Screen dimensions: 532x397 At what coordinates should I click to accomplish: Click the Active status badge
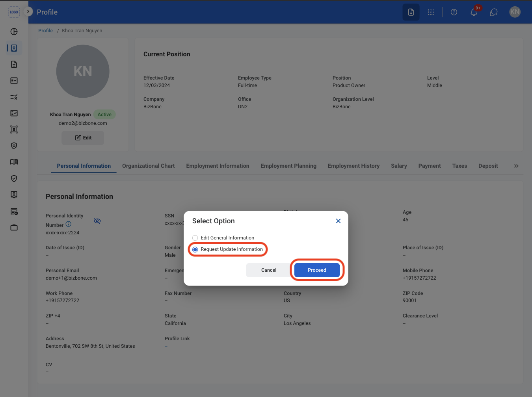click(x=104, y=115)
